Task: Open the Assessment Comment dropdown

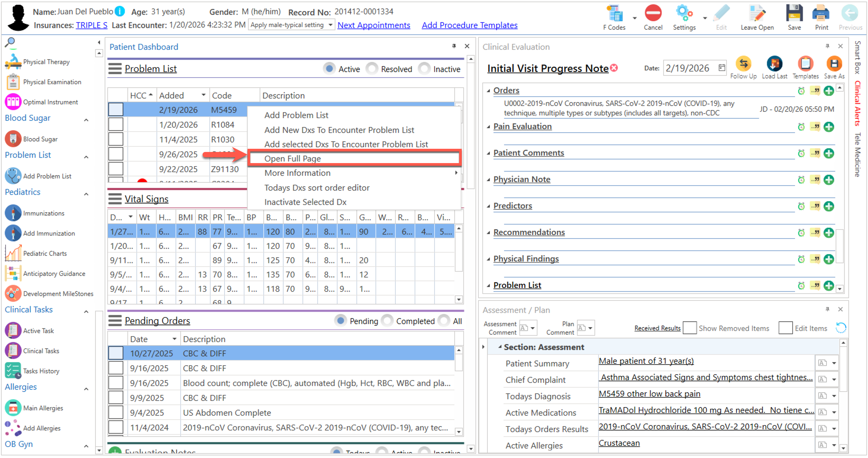Action: tap(532, 328)
